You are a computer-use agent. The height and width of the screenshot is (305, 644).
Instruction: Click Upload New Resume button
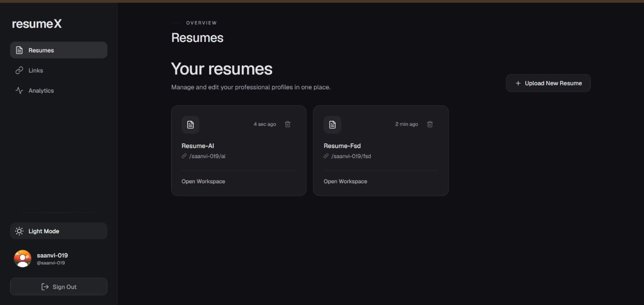pos(548,83)
